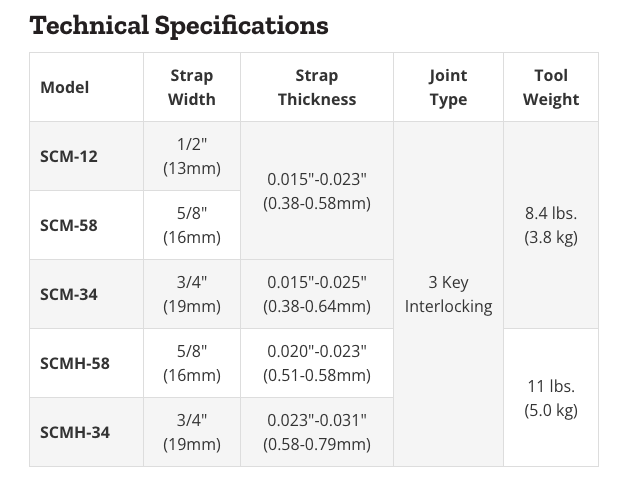The width and height of the screenshot is (628, 481).
Task: Click the 0.015"-0.023" strap thickness cell
Action: (x=317, y=190)
